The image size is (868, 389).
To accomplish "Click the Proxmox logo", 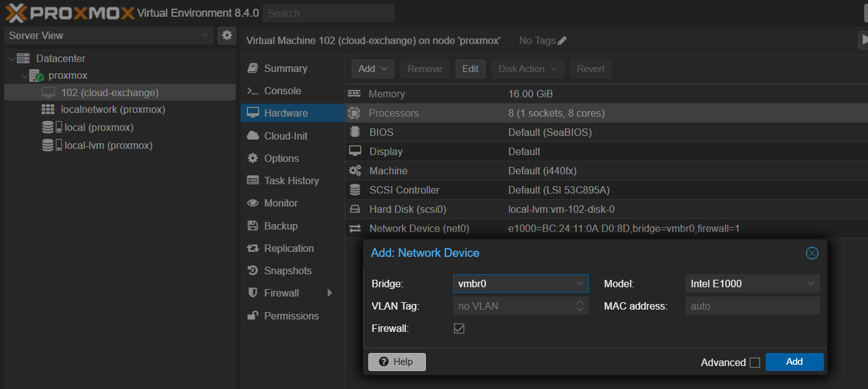I will (x=69, y=12).
